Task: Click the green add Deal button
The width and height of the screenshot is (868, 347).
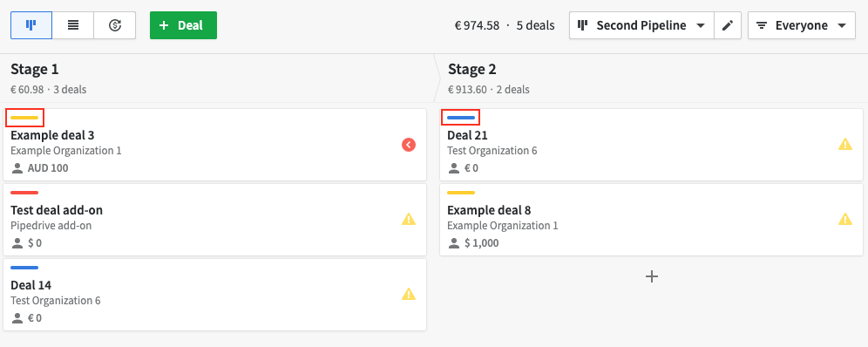Action: coord(183,25)
